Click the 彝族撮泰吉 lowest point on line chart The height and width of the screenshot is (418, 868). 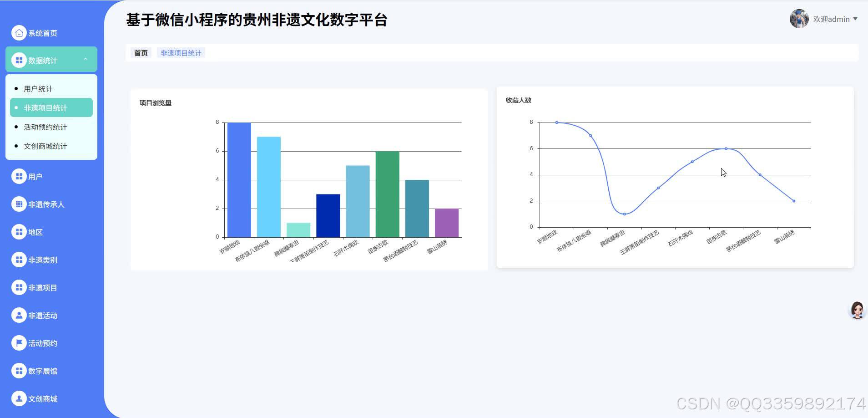(624, 214)
